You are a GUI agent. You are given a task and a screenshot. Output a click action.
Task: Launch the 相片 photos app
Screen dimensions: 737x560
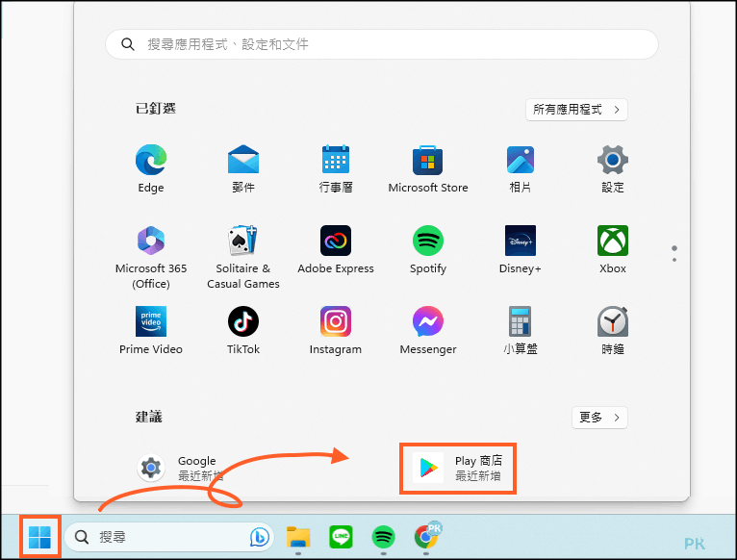(x=520, y=167)
